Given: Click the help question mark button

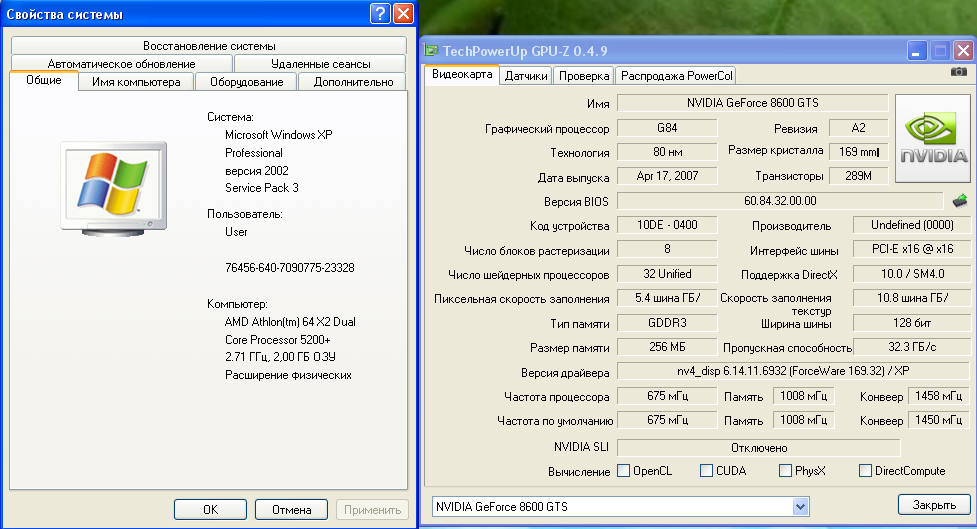Looking at the screenshot, I should tap(379, 13).
